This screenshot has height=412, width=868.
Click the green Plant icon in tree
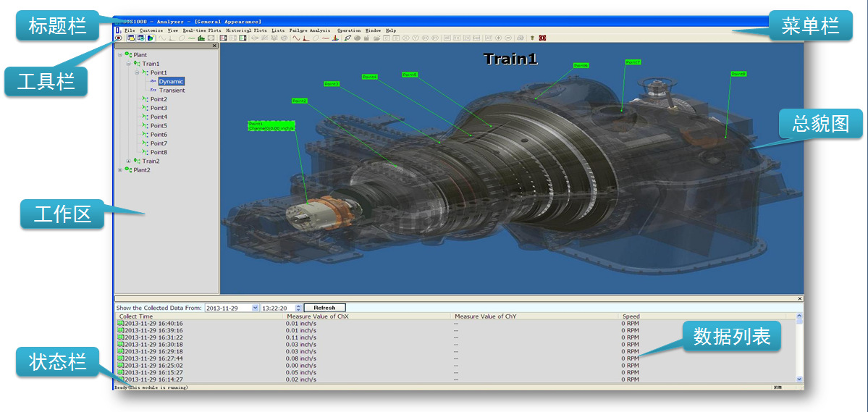click(128, 55)
